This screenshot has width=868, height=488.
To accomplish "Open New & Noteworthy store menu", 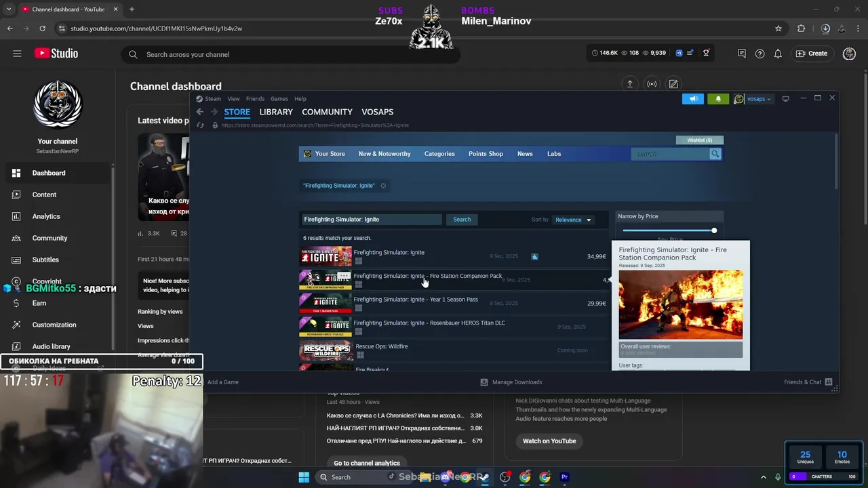I will pyautogui.click(x=384, y=154).
